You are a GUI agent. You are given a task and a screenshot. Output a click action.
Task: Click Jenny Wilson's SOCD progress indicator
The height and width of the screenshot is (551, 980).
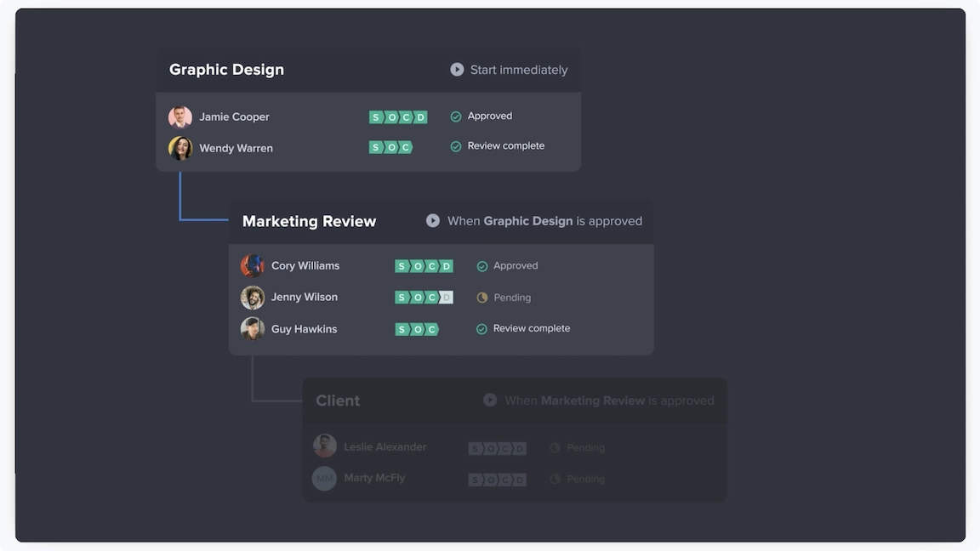[x=424, y=298]
